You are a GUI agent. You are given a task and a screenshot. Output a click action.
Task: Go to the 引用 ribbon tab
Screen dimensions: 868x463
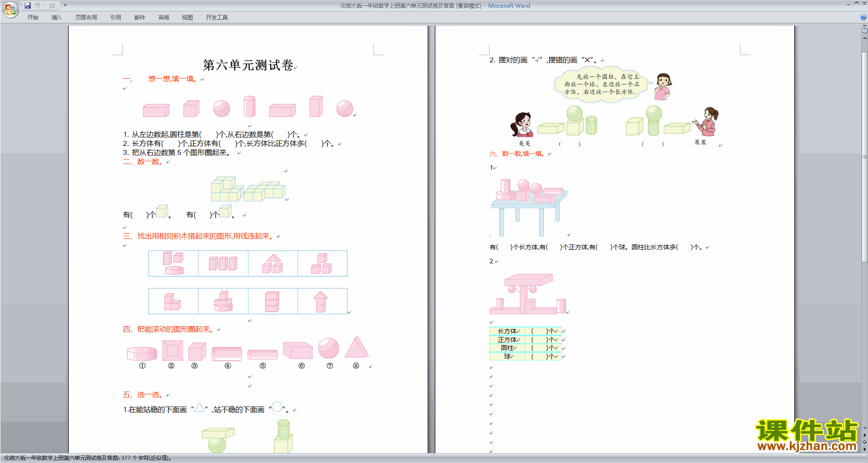coord(116,18)
